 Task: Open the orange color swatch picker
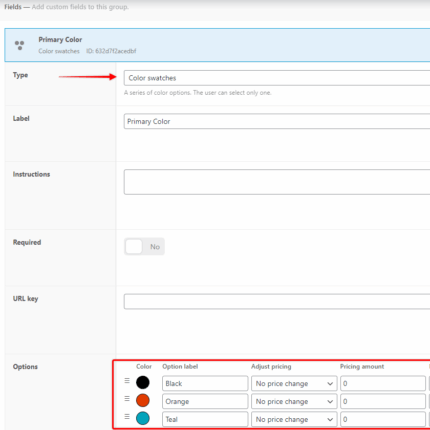(x=143, y=400)
